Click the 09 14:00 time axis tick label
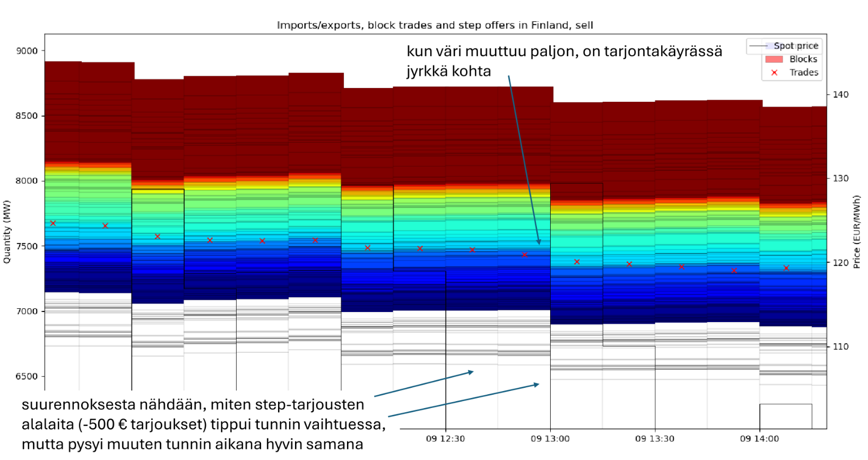The image size is (868, 460). (x=759, y=439)
